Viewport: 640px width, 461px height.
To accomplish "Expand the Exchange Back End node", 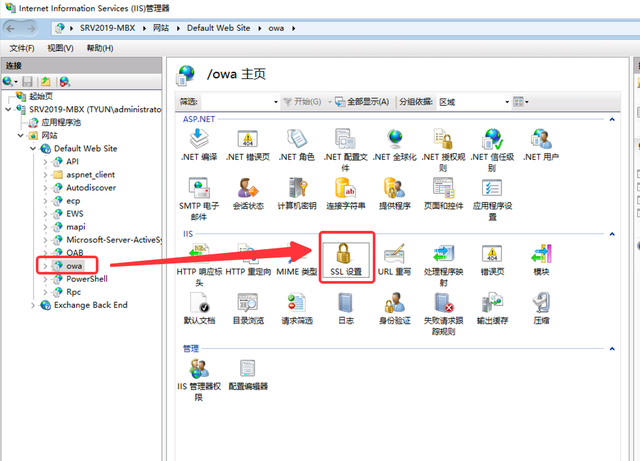I will 33,305.
